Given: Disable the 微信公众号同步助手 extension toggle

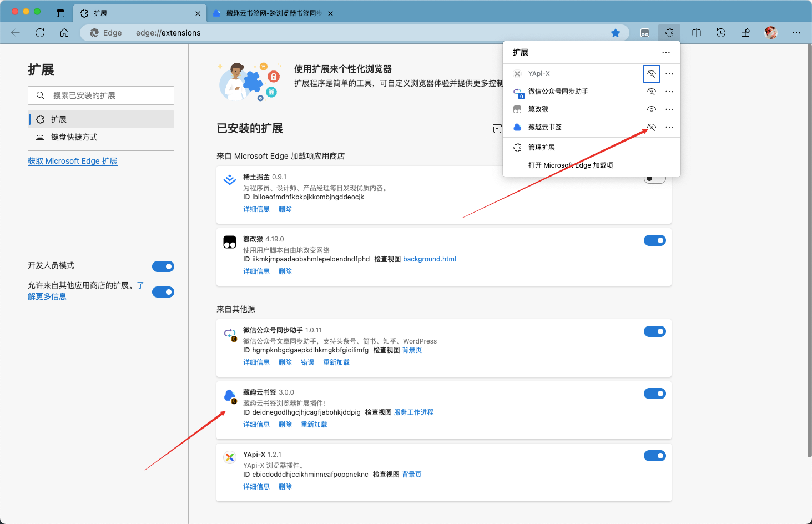Looking at the screenshot, I should [654, 331].
